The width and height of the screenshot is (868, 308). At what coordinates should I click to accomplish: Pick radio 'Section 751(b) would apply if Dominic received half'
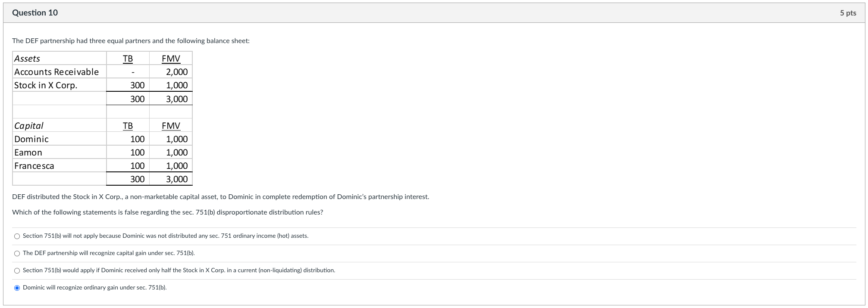pyautogui.click(x=17, y=271)
